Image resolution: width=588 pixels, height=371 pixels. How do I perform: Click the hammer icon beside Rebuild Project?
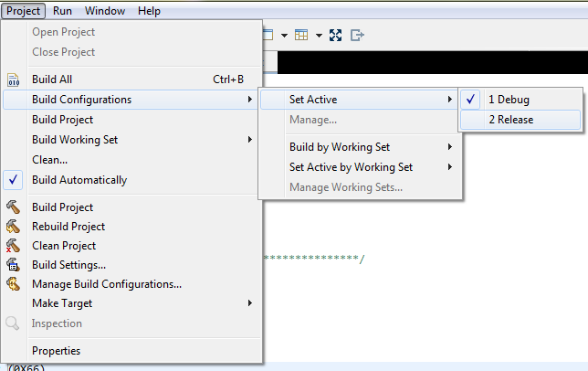click(x=13, y=227)
